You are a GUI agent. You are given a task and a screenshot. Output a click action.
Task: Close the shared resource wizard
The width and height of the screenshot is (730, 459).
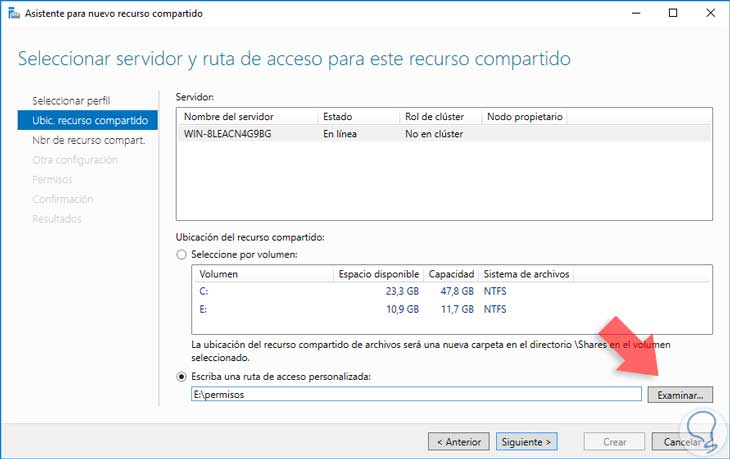point(710,13)
